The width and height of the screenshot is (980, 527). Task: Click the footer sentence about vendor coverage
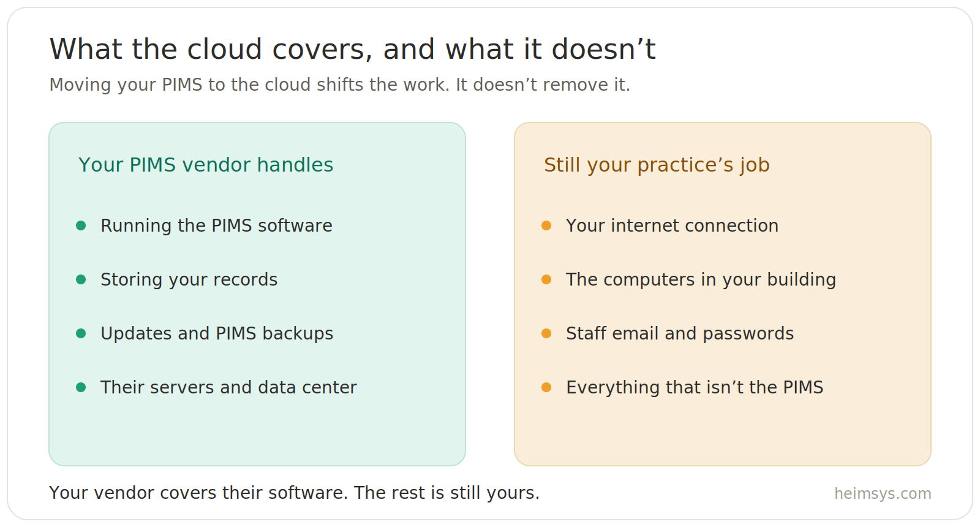(295, 493)
